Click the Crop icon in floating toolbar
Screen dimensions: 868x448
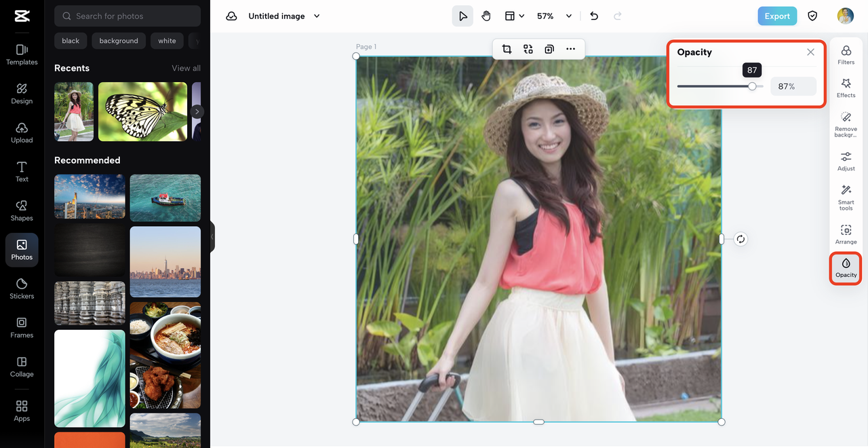[x=507, y=49]
